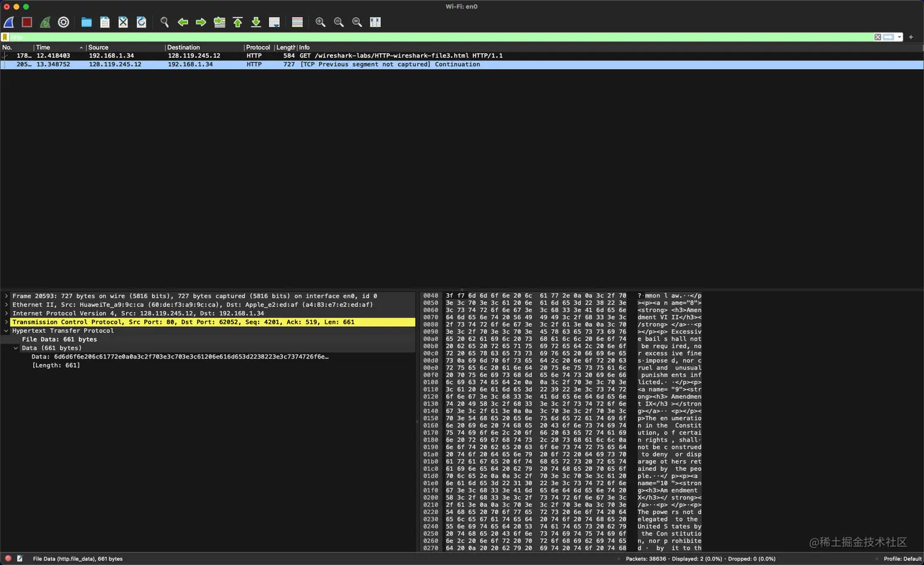Zoom in the main window text
Image resolution: width=924 pixels, height=565 pixels.
(320, 22)
